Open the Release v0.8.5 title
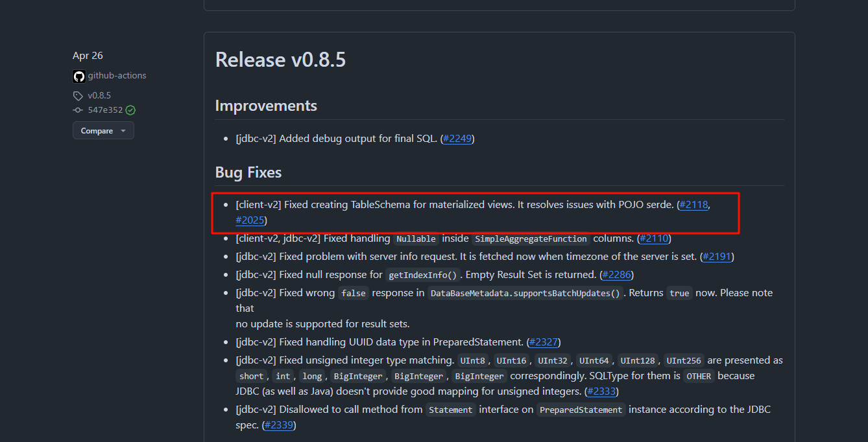 [x=280, y=60]
